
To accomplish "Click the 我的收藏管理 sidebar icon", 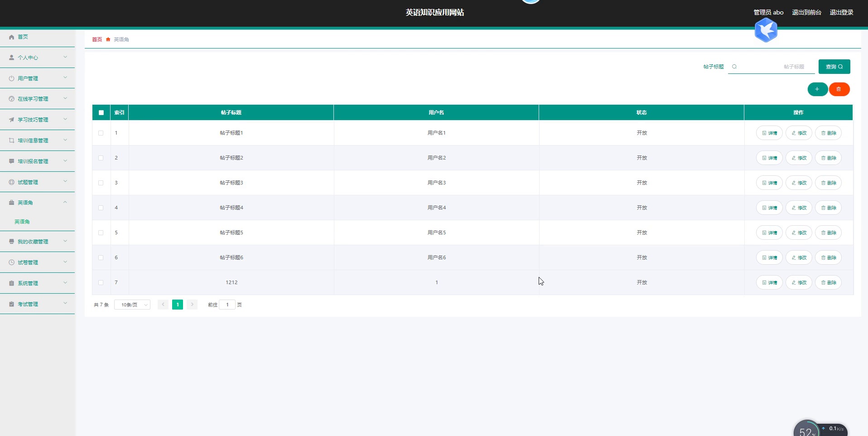I will click(x=11, y=242).
